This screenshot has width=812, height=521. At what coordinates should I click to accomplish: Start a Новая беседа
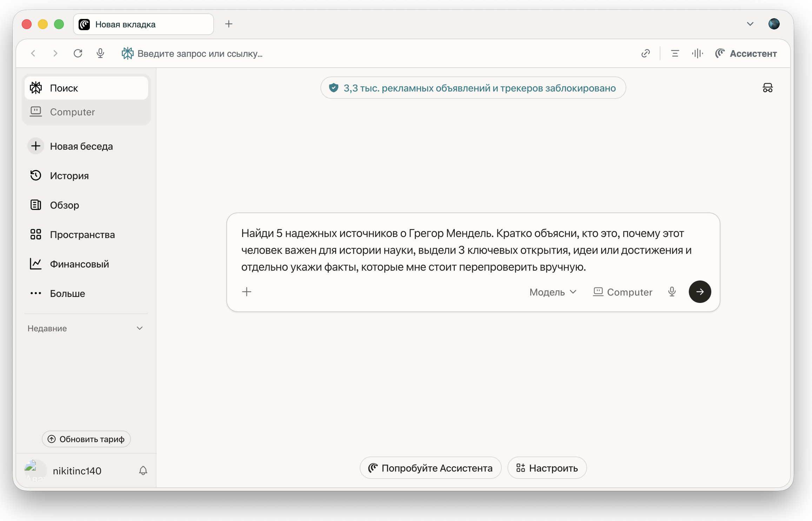(86, 146)
